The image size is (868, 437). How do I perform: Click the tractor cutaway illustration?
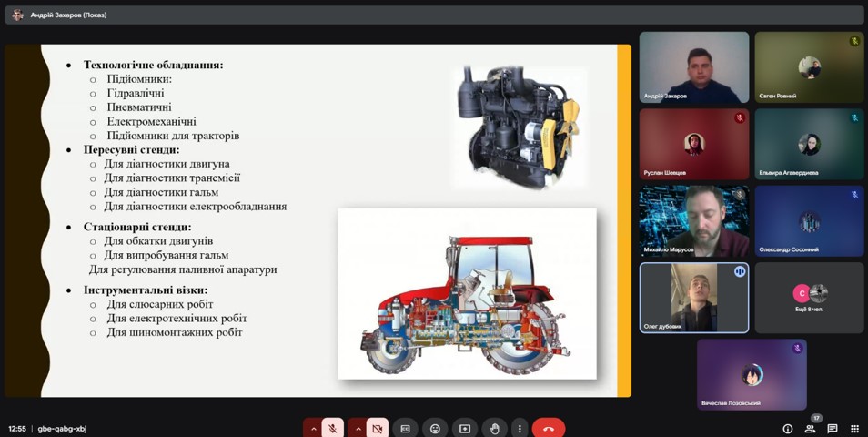pyautogui.click(x=467, y=293)
